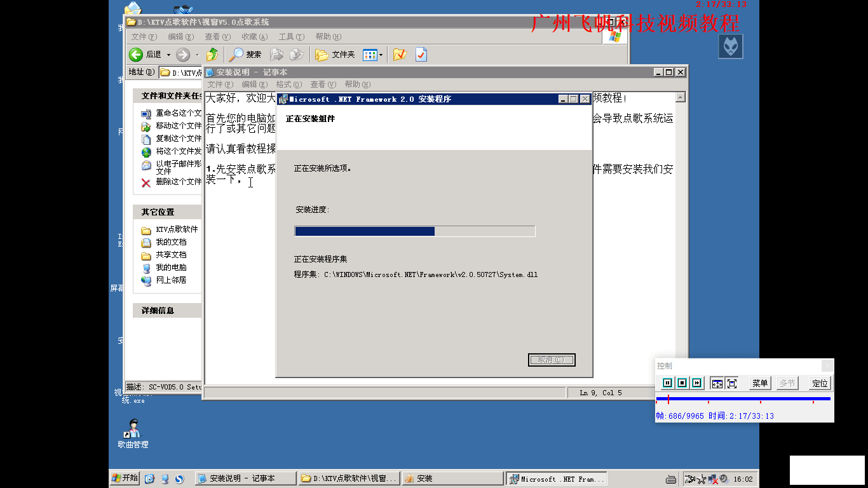Toggle fit-to-window mode icon in 控制 panel

click(717, 383)
